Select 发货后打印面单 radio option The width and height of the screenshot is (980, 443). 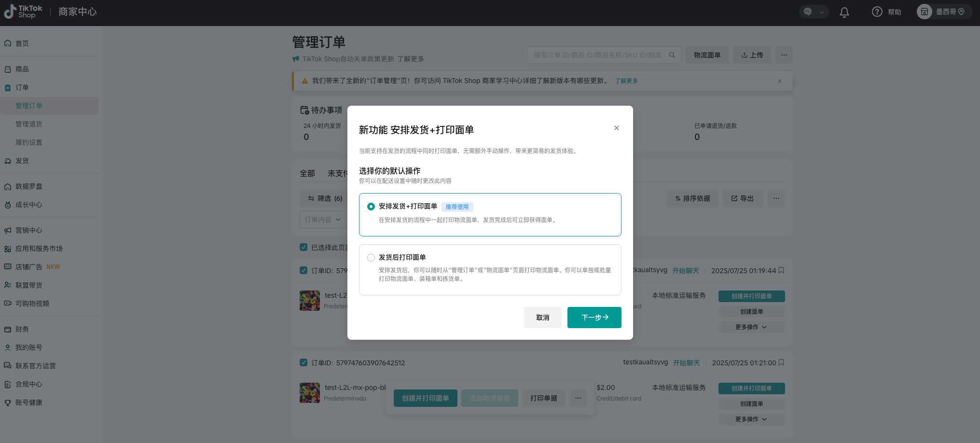pyautogui.click(x=371, y=258)
